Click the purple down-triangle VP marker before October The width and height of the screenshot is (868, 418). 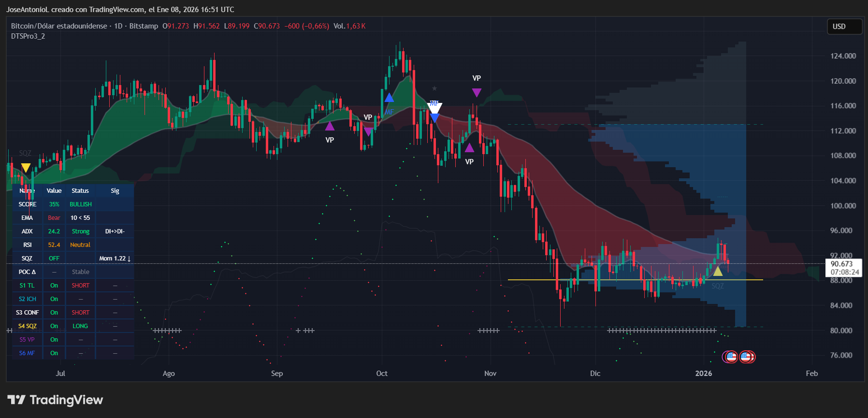[x=368, y=131]
